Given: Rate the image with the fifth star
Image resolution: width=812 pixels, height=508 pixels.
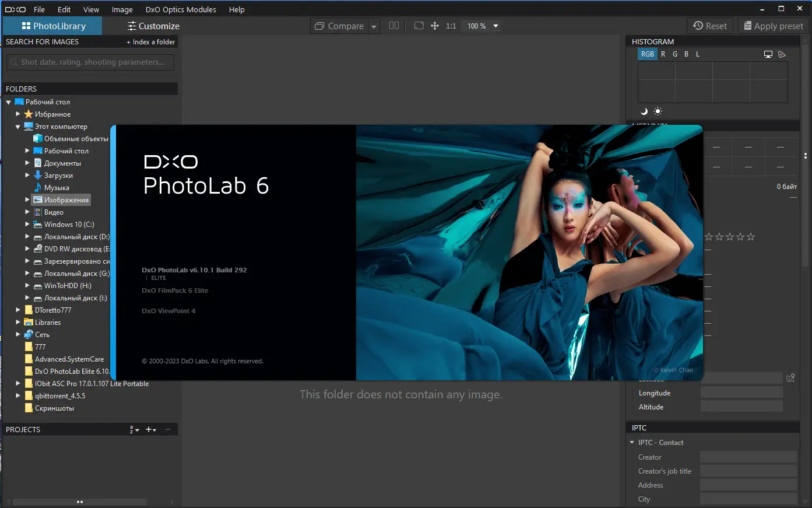Looking at the screenshot, I should tap(751, 236).
